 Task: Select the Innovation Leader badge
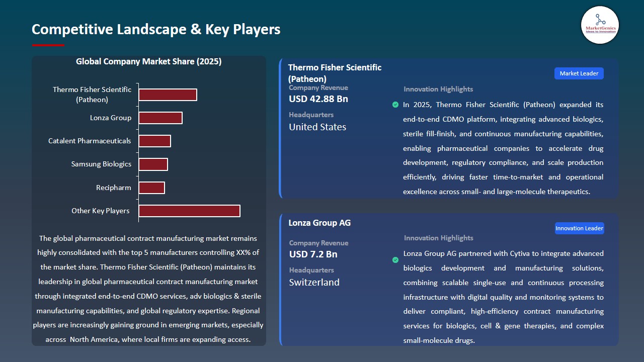pyautogui.click(x=579, y=228)
